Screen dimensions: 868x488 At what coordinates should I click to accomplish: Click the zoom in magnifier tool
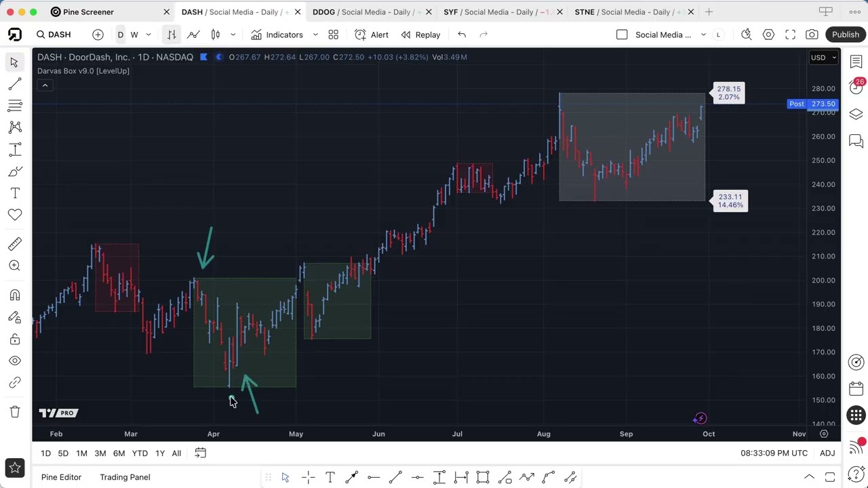14,266
